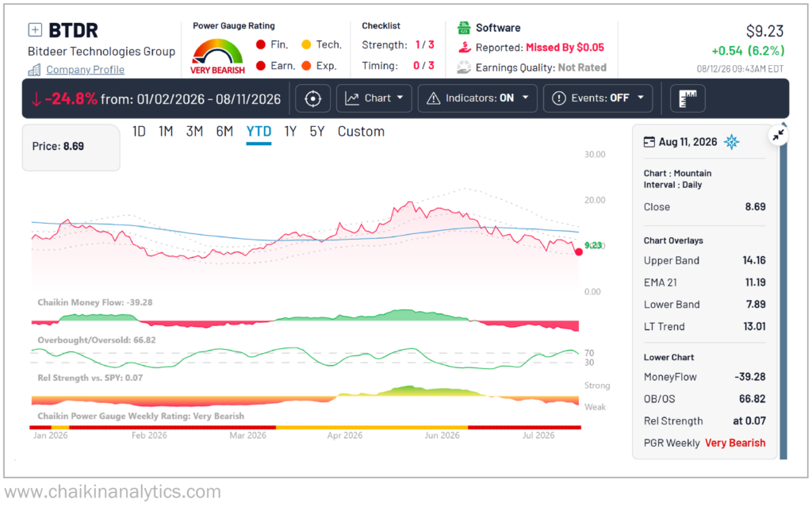Viewport: 812px width, 507px height.
Task: Open the Chart type dropdown
Action: 374,98
